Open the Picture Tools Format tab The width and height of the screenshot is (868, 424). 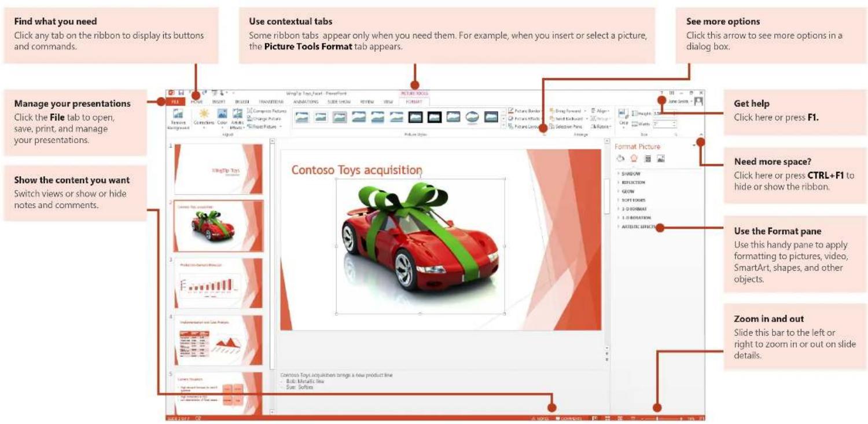point(414,101)
